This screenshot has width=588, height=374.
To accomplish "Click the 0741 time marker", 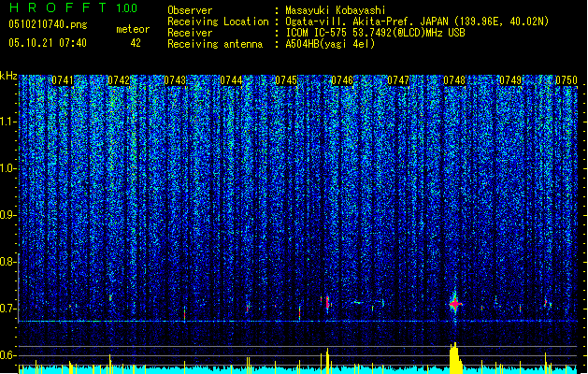I will pos(63,80).
